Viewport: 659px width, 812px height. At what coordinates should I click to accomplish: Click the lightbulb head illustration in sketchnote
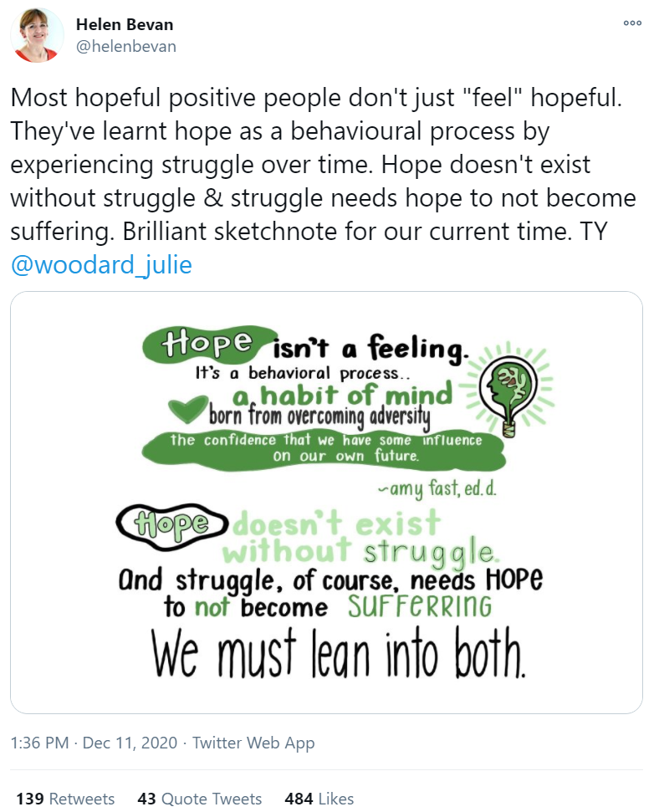click(x=509, y=391)
